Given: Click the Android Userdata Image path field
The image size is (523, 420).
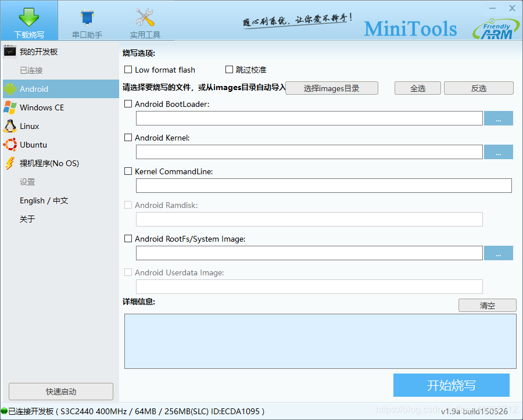Looking at the screenshot, I should (x=309, y=286).
